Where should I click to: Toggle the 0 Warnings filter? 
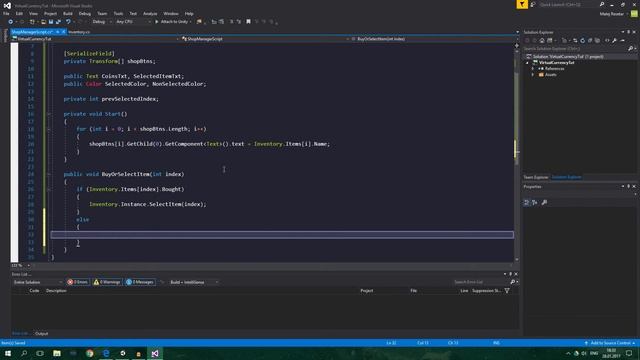(107, 282)
